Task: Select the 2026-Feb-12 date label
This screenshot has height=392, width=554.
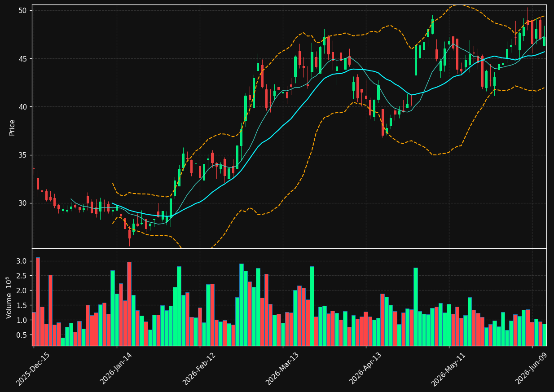Action: point(199,369)
